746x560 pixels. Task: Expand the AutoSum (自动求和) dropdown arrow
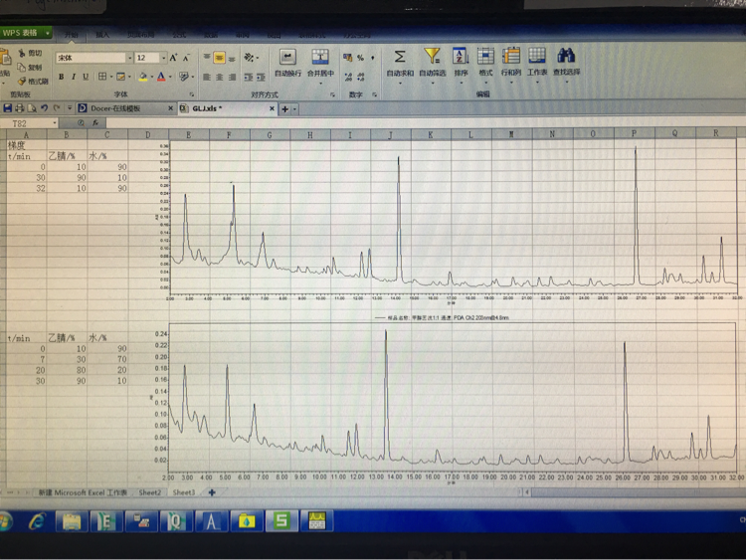(x=400, y=84)
